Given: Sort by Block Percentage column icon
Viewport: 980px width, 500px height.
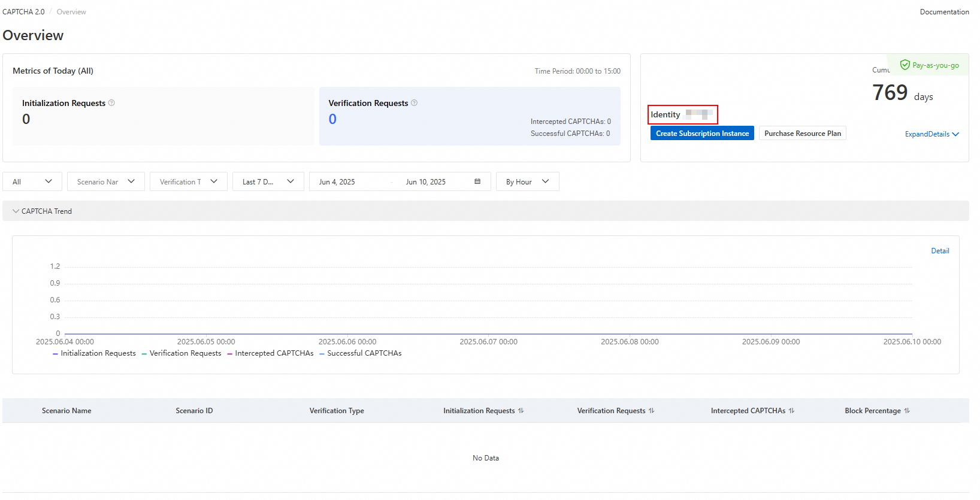Looking at the screenshot, I should click(907, 411).
